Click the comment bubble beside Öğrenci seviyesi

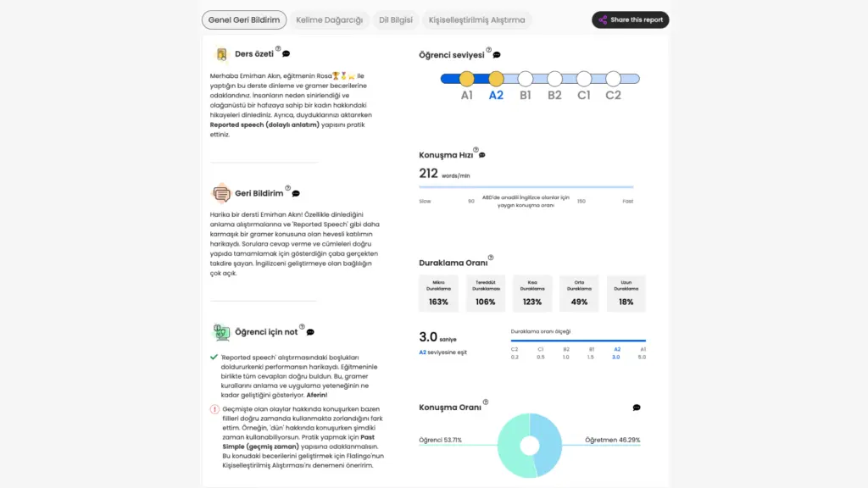click(x=497, y=55)
